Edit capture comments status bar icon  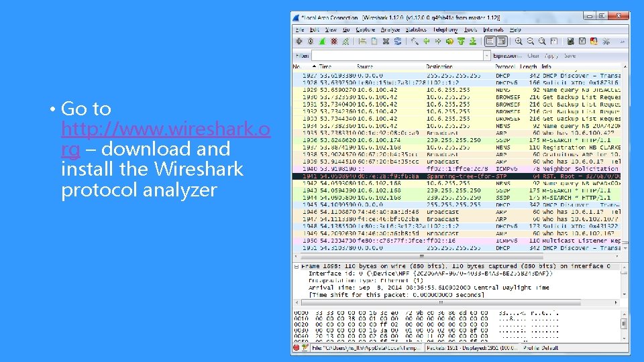click(x=305, y=348)
